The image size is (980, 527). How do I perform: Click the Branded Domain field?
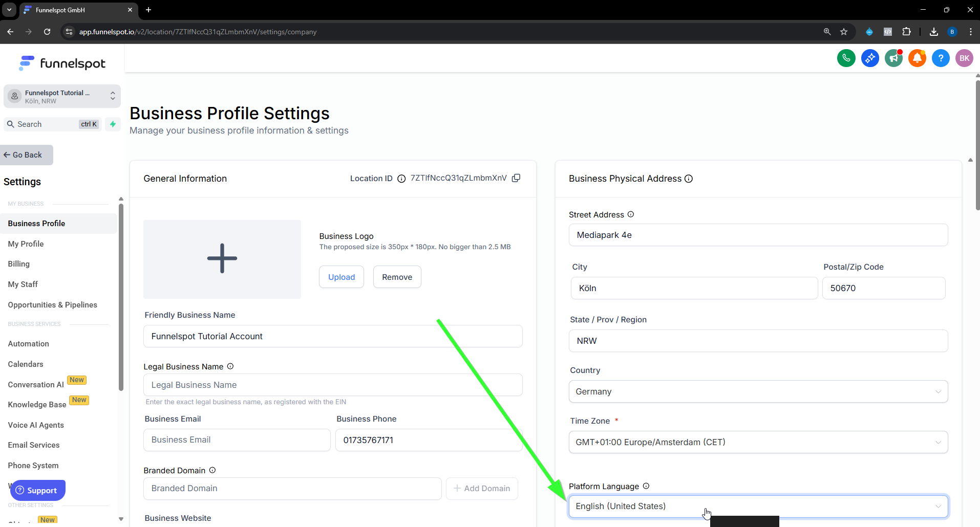coord(292,489)
